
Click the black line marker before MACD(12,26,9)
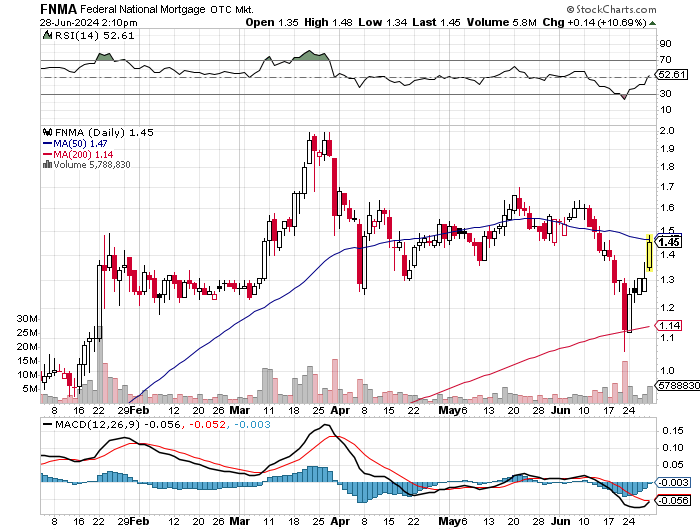[x=47, y=425]
